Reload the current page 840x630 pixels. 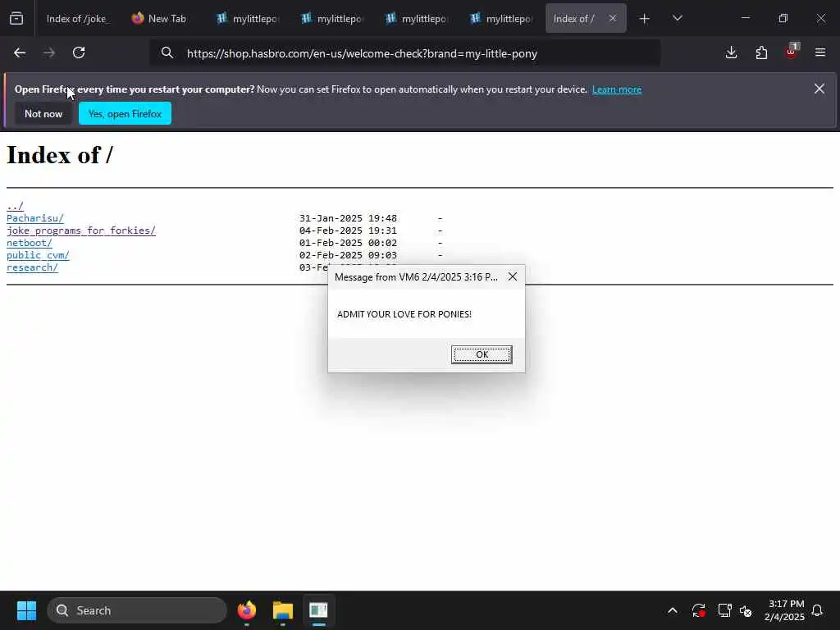click(79, 52)
